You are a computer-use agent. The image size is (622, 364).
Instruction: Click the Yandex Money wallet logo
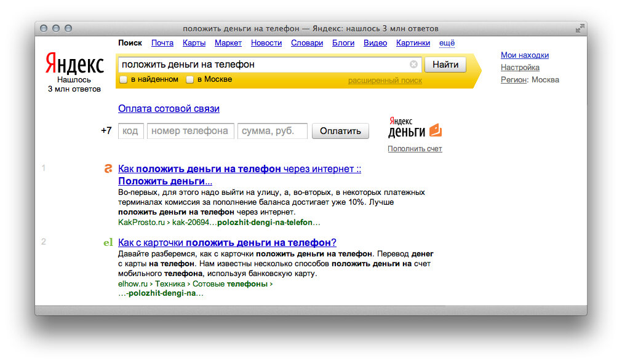click(415, 127)
